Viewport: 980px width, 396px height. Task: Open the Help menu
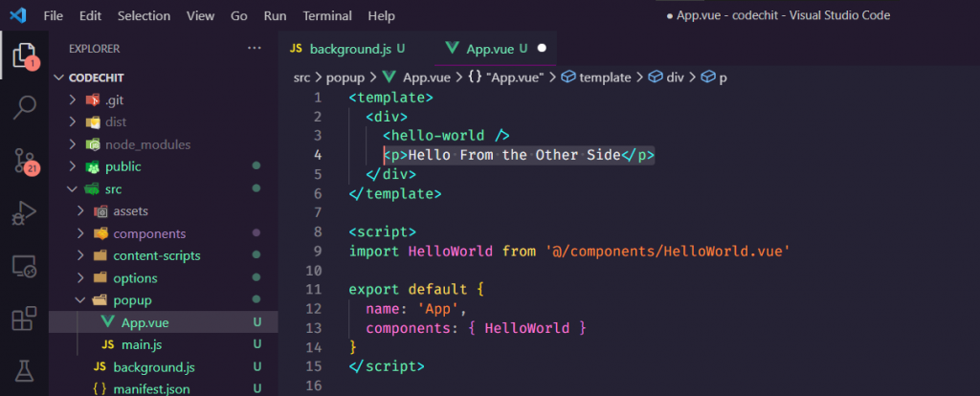tap(382, 15)
